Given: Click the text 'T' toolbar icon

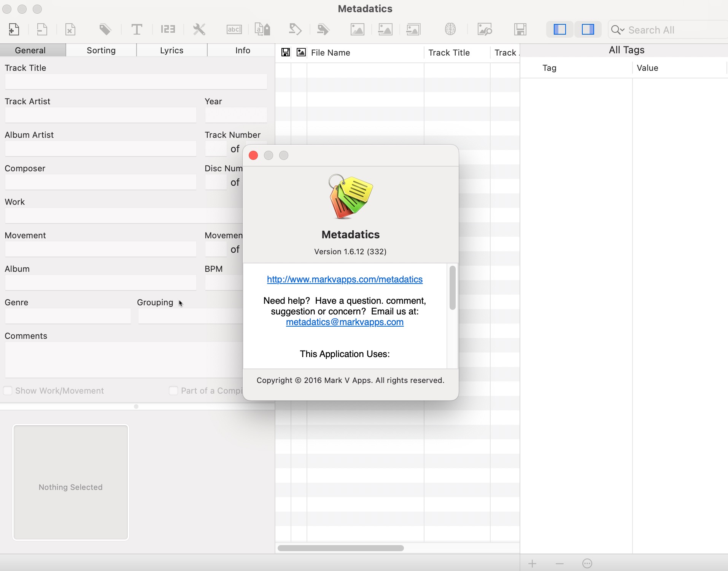Looking at the screenshot, I should pos(137,29).
